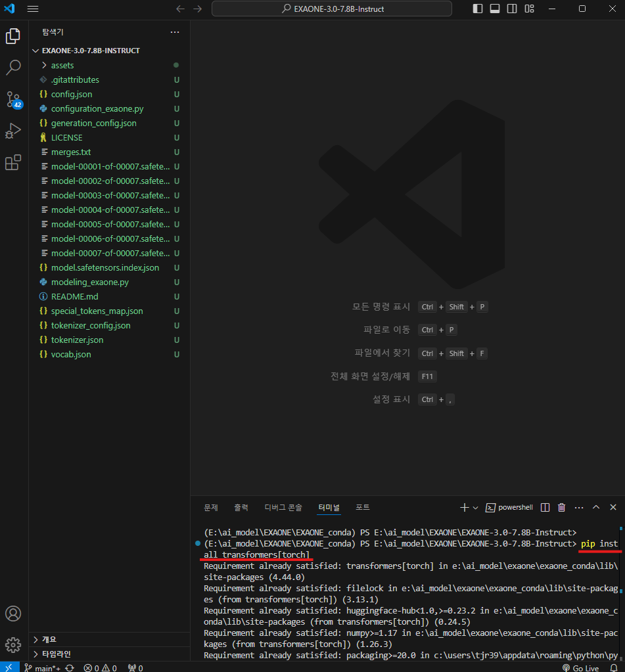Image resolution: width=625 pixels, height=672 pixels.
Task: Maximize the panel with up chevron
Action: 596,507
